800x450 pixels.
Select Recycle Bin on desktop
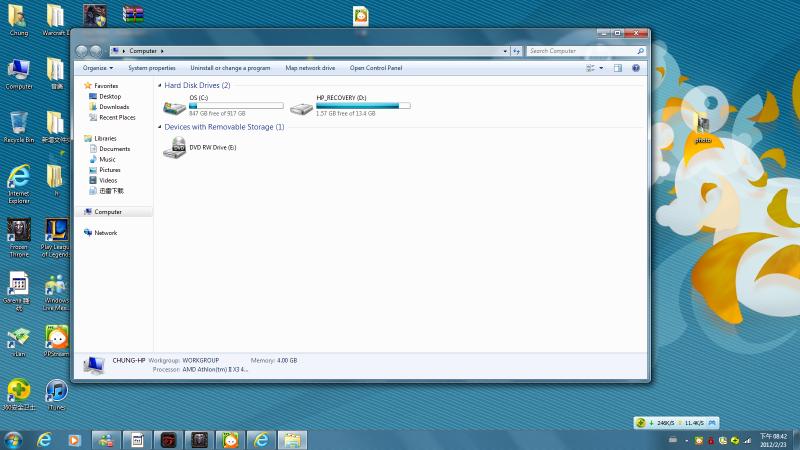pos(19,128)
